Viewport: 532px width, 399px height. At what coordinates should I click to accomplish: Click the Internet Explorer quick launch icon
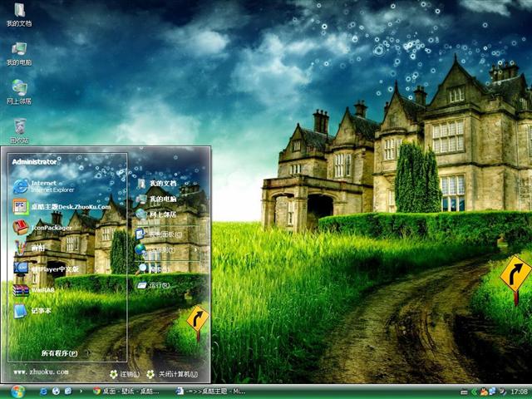[x=43, y=392]
